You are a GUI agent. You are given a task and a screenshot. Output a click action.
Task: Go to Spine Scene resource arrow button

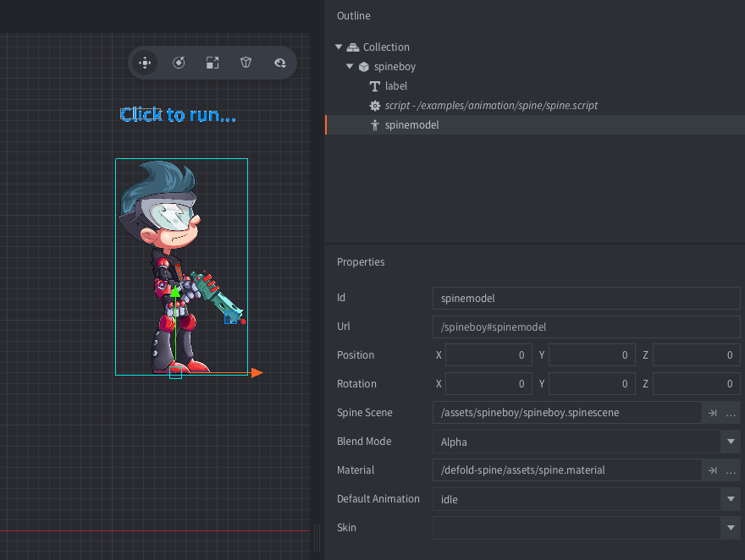pos(713,413)
